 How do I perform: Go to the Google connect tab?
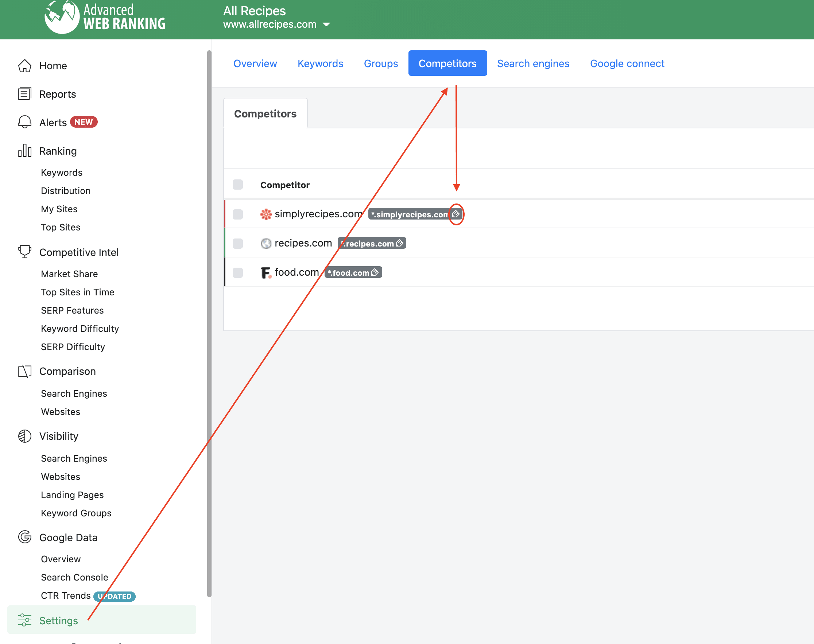[627, 63]
